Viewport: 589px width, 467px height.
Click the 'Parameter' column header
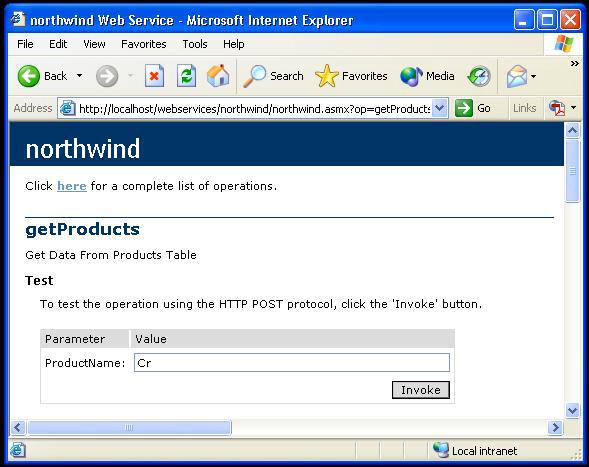pyautogui.click(x=75, y=339)
